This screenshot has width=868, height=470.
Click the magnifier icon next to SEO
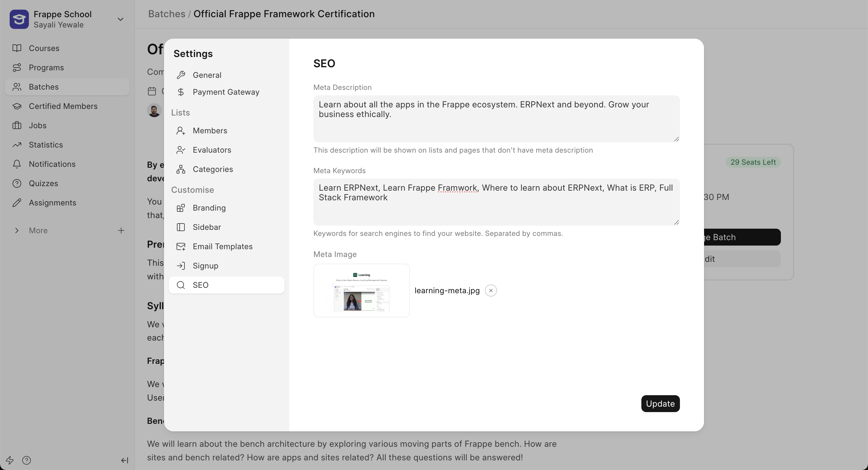(x=181, y=285)
